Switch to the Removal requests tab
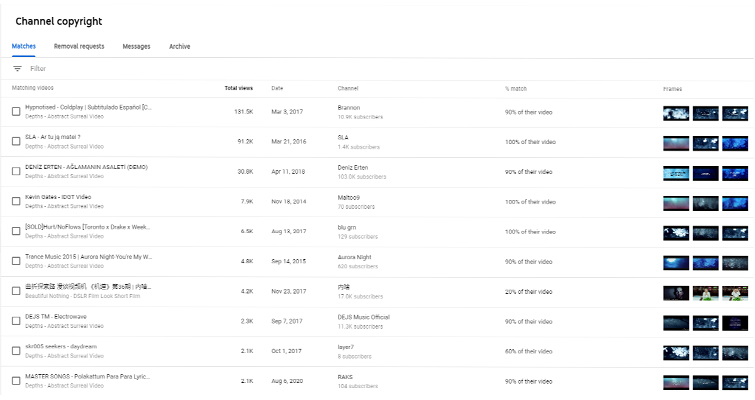The image size is (755, 400). coord(79,47)
